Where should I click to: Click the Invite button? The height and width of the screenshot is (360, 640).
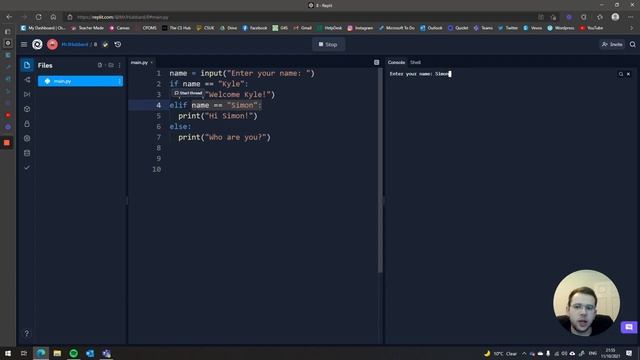point(612,44)
